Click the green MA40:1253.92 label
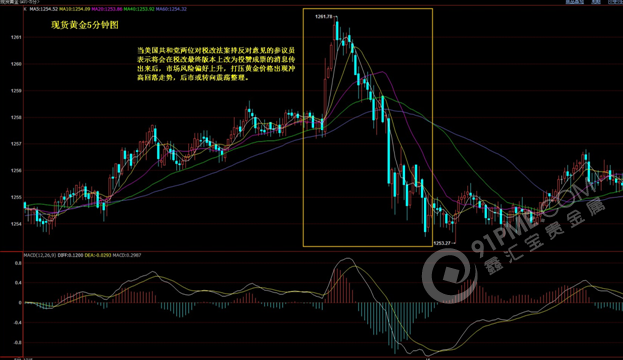 139,9
